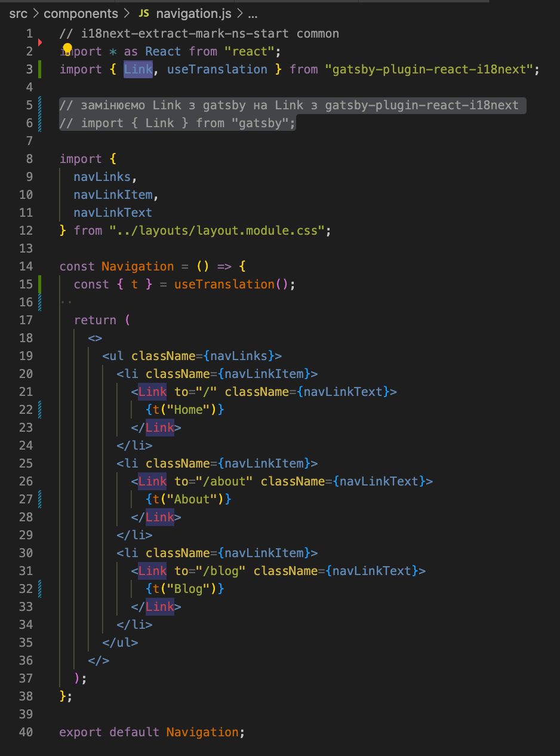Click line number 40 in the gutter

[26, 732]
